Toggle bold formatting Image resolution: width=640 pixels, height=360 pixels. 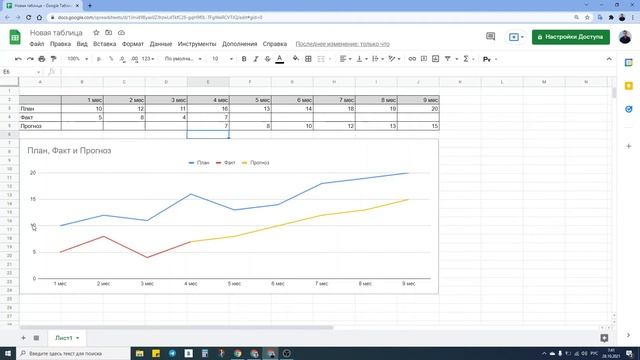pos(244,59)
